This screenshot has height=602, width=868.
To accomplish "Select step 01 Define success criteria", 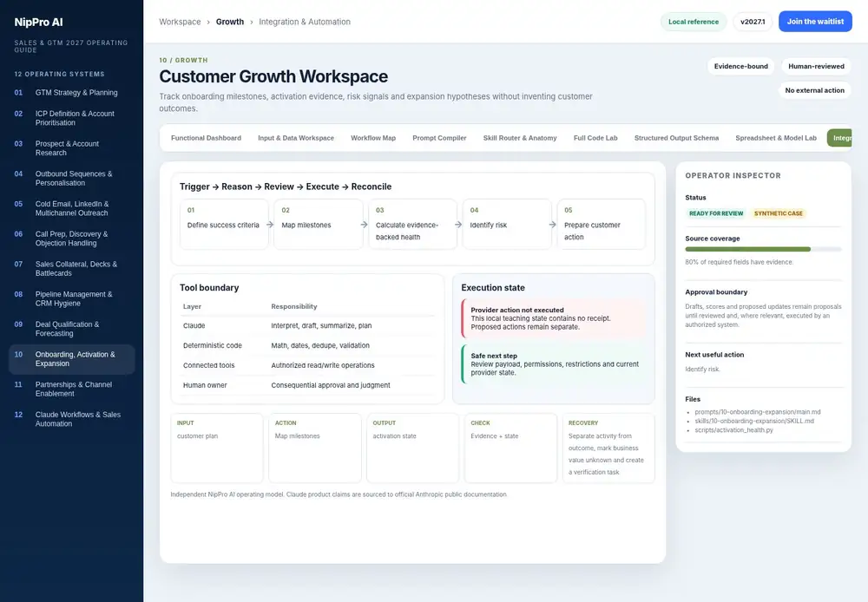I will coord(224,224).
